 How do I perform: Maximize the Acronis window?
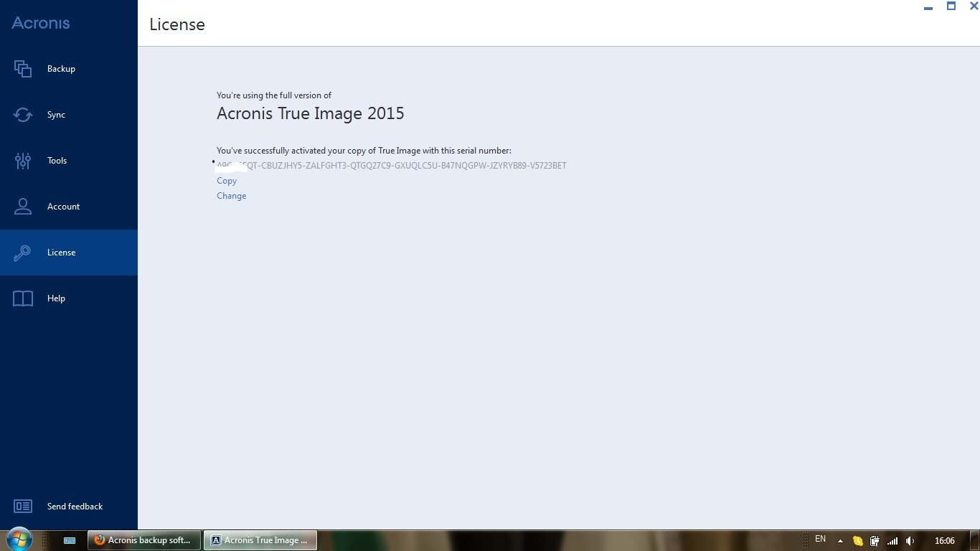point(951,6)
